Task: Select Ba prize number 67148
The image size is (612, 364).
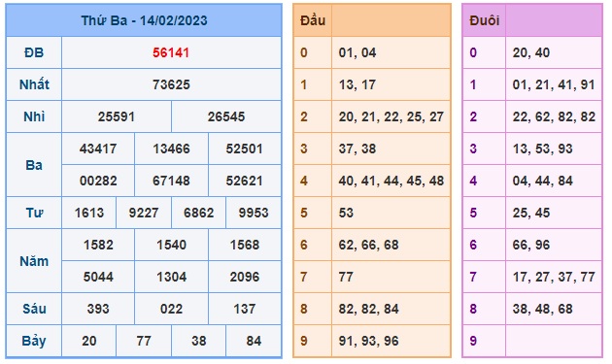Action: pos(171,181)
